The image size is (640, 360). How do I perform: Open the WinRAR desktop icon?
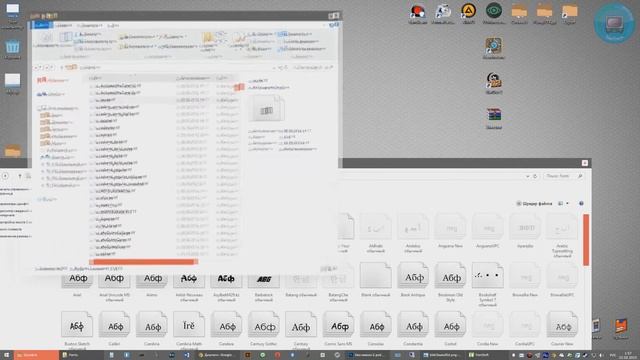point(494,118)
